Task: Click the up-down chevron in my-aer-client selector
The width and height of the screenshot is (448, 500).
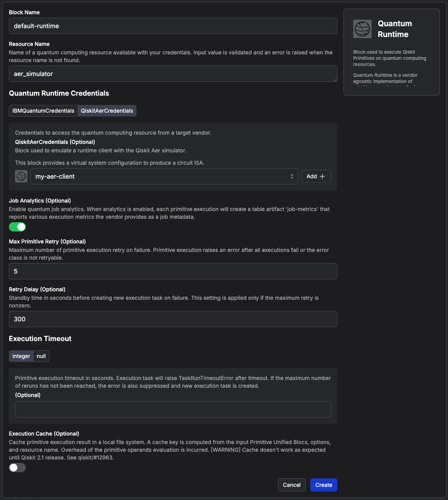Action: coord(292,176)
